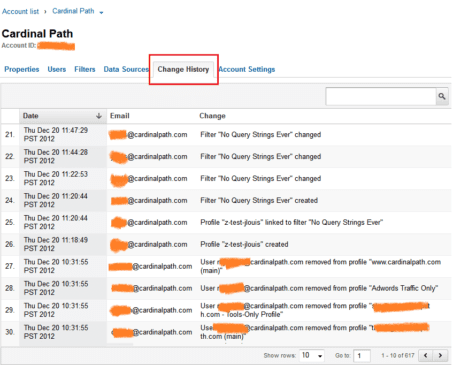Click the profile linked to filter entry

coord(292,222)
